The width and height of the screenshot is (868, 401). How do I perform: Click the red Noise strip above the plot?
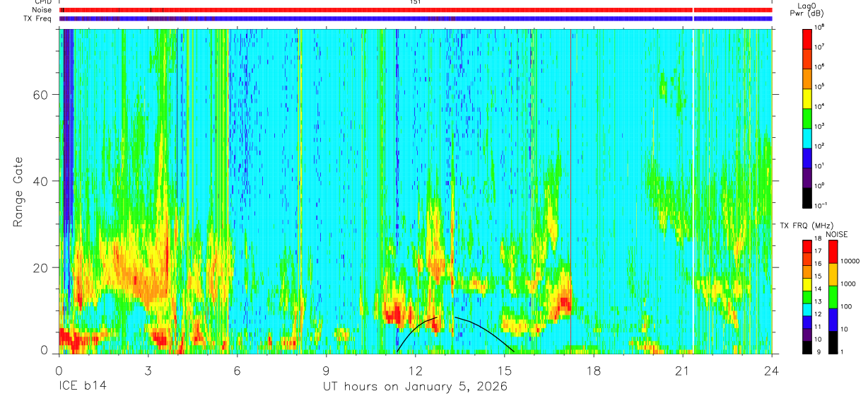pyautogui.click(x=416, y=10)
